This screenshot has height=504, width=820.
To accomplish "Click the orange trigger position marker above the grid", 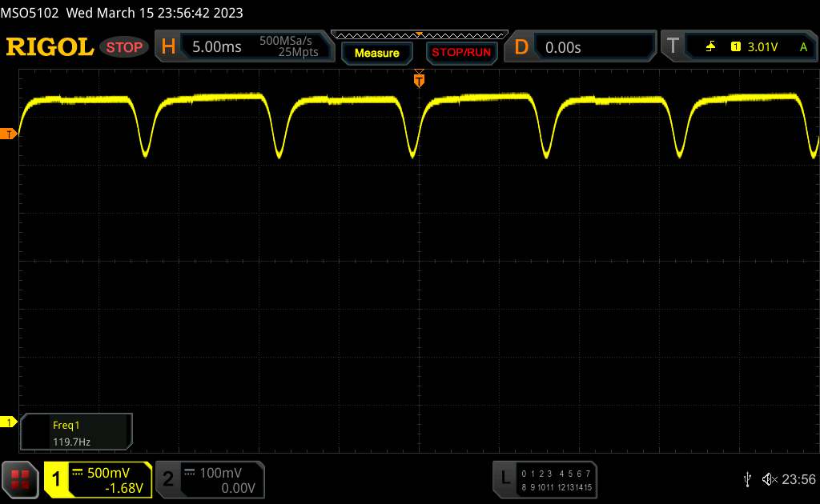I will tap(419, 80).
